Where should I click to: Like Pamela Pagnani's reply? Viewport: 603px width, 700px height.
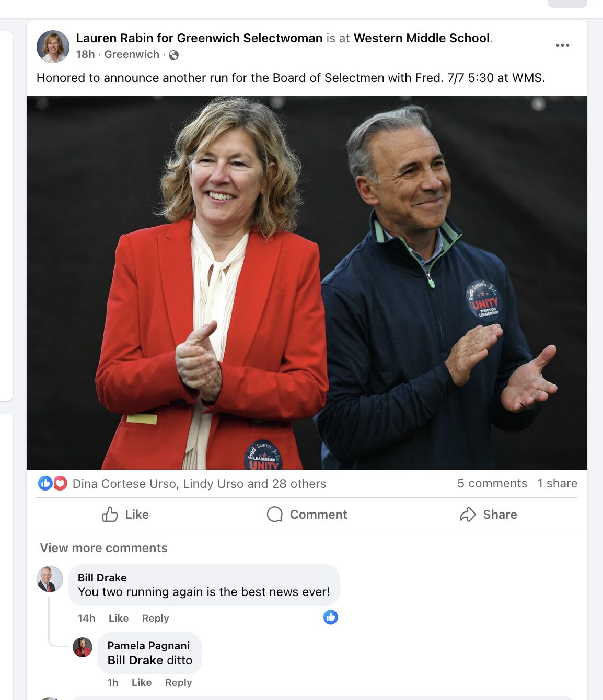[x=142, y=682]
